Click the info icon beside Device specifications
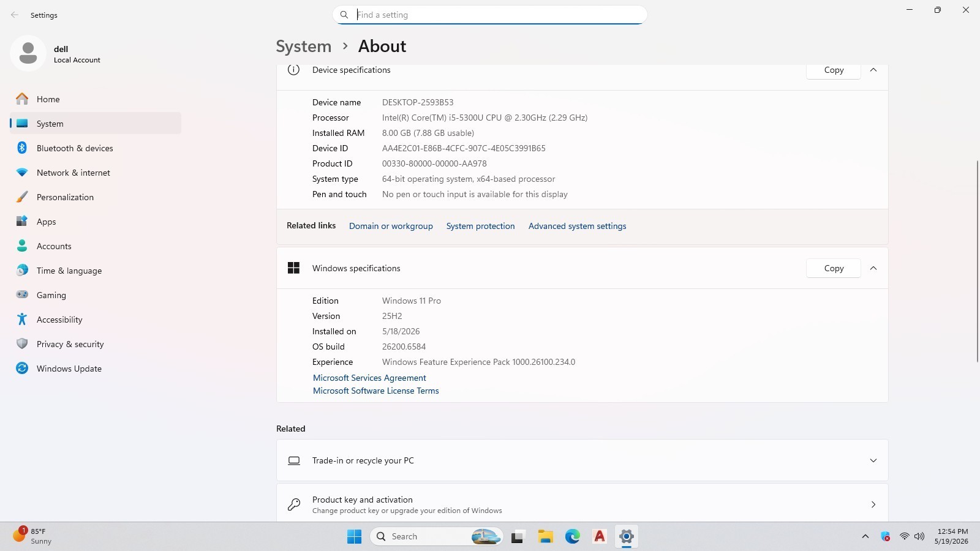The width and height of the screenshot is (980, 551). [293, 70]
